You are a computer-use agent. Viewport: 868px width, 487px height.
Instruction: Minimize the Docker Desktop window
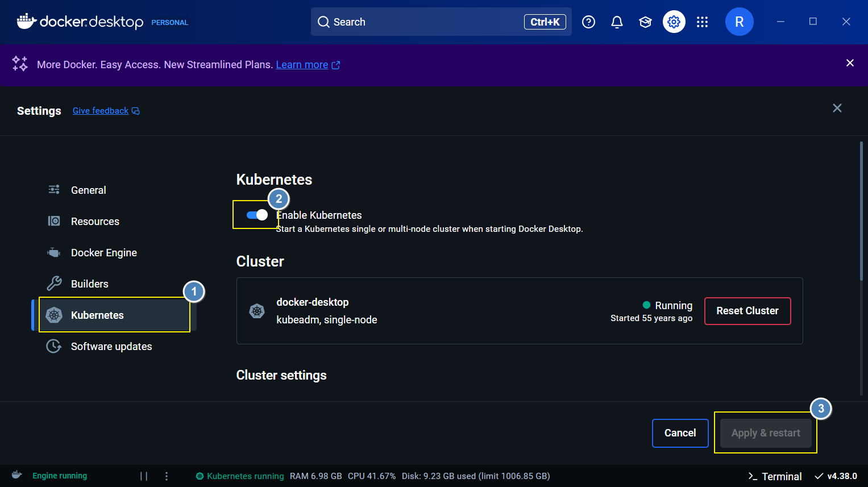780,22
